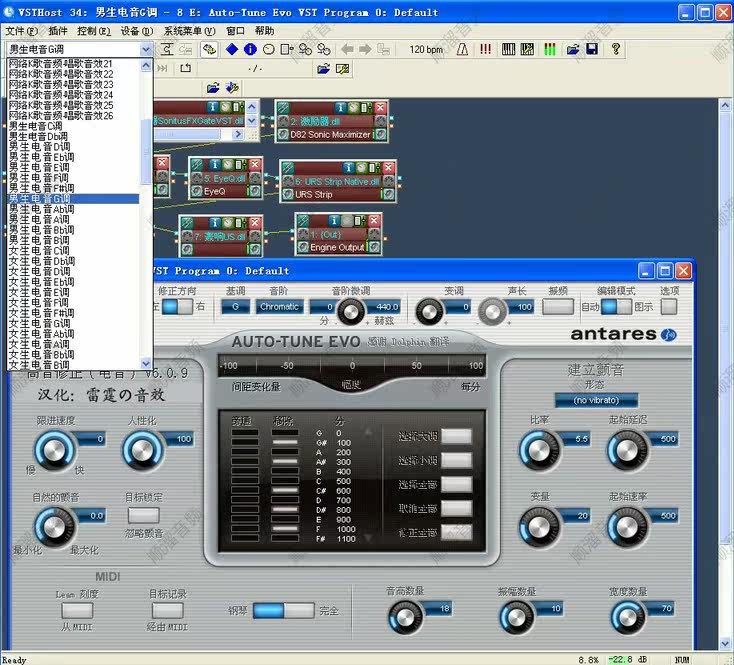Click the down arrow on the SonitusFXGate block

252,121
